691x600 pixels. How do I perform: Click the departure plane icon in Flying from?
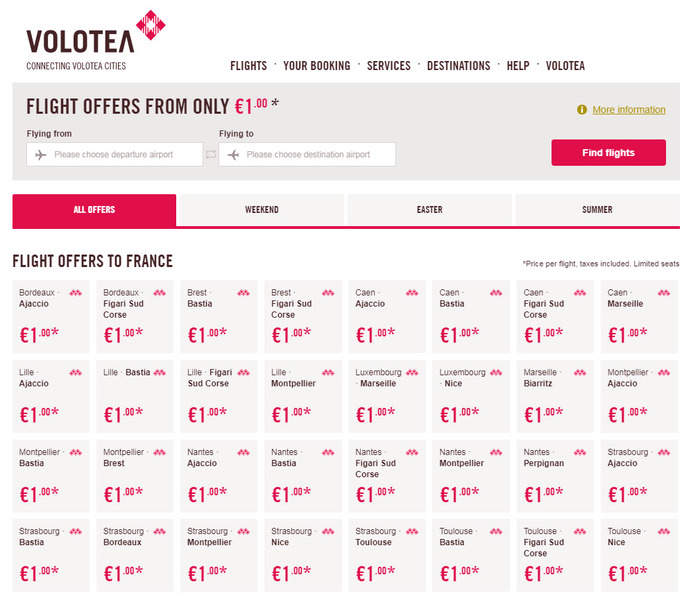(41, 155)
